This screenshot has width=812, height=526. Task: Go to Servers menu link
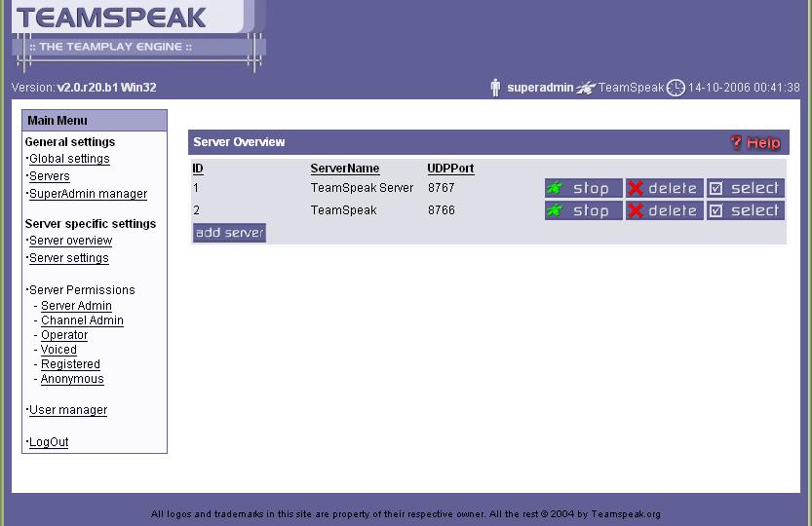[x=49, y=176]
